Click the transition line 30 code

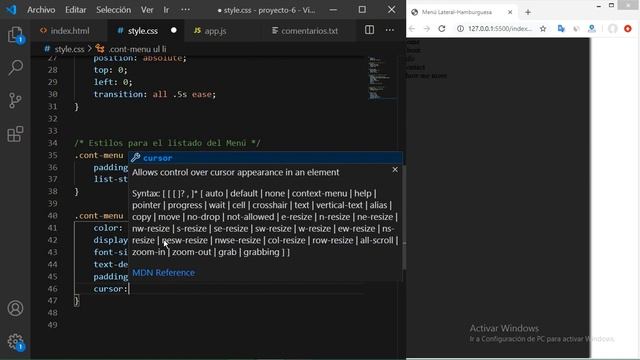(x=154, y=94)
